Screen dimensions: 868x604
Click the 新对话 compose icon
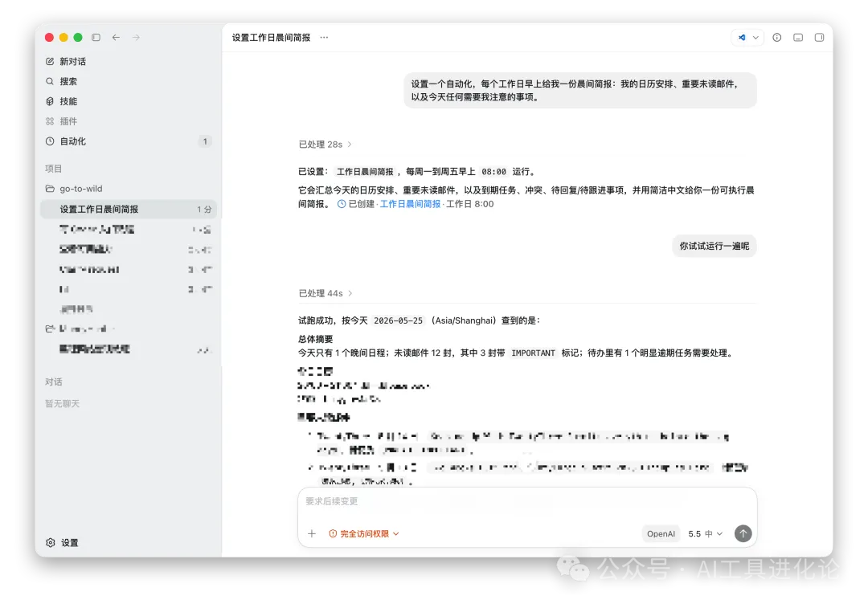pyautogui.click(x=50, y=61)
